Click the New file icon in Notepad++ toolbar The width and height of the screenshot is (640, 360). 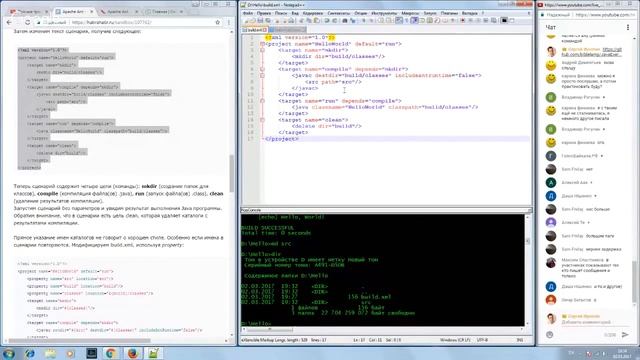click(x=247, y=20)
